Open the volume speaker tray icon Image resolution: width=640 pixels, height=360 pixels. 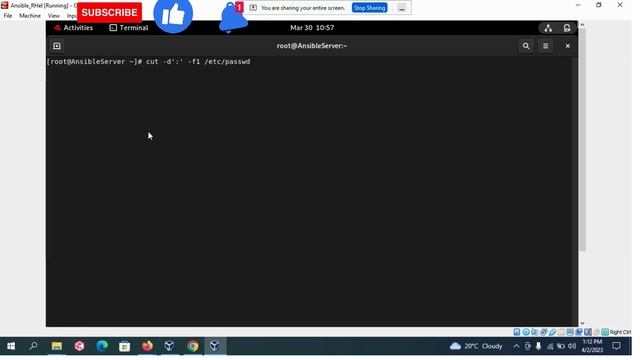click(x=572, y=346)
